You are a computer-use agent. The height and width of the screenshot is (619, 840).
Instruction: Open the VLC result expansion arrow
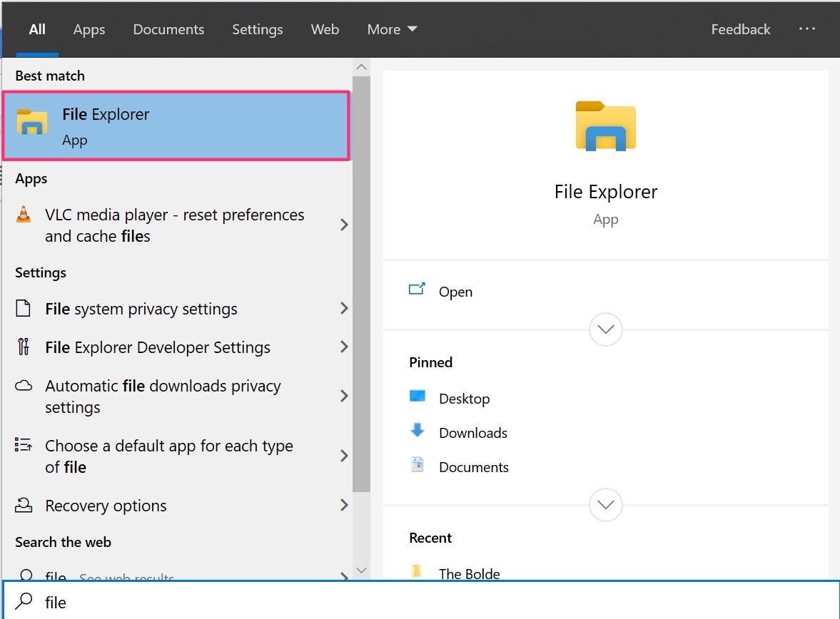click(x=344, y=225)
